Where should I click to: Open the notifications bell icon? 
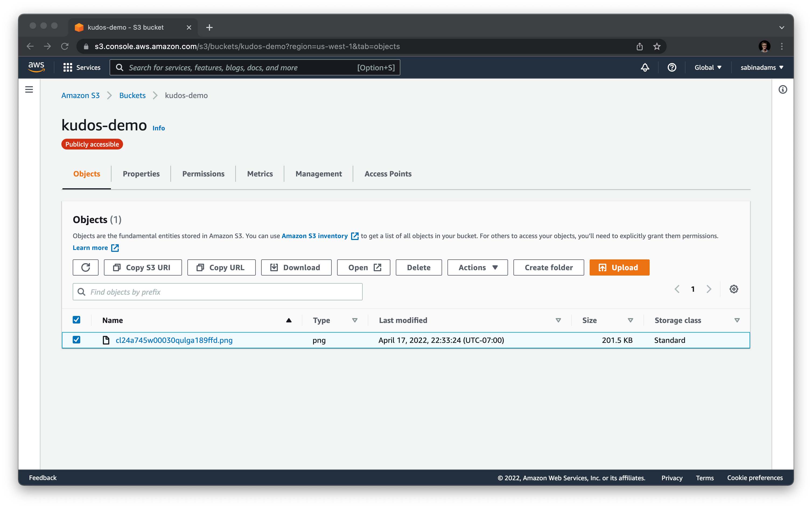click(645, 68)
